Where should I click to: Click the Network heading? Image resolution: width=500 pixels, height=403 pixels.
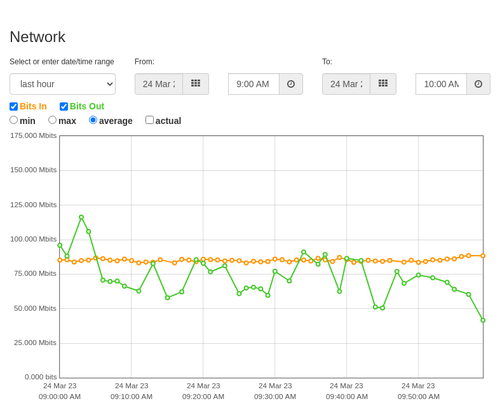[38, 37]
